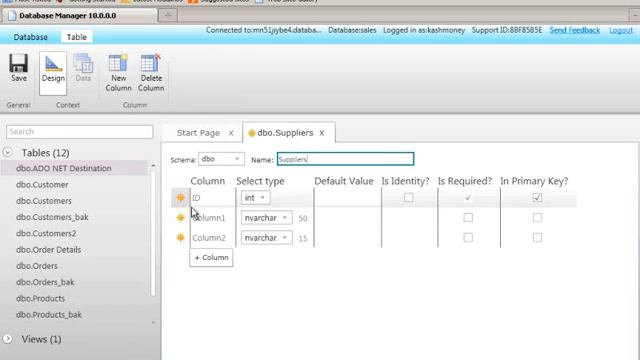
Task: Open the Send Feedback link
Action: point(575,30)
